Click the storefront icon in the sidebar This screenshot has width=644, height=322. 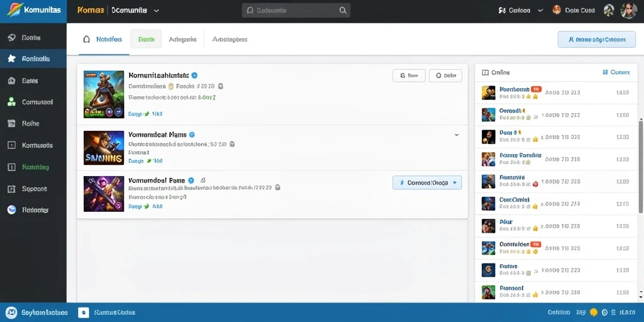[11, 123]
